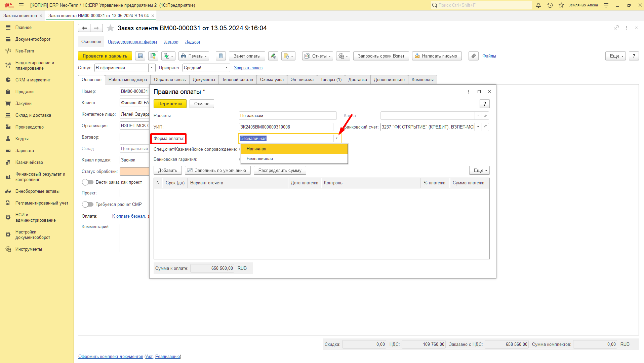Screen dimensions: 644x363
Task: Navigate forward with the right arrow
Action: pyautogui.click(x=96, y=28)
